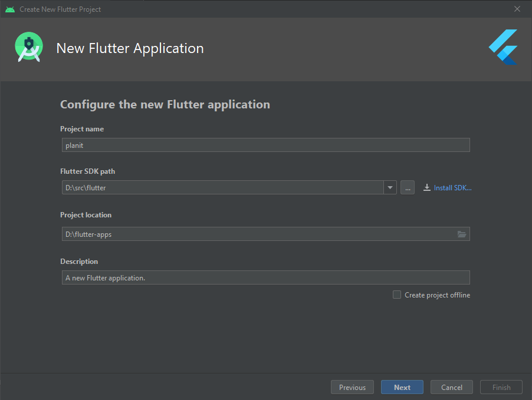532x400 pixels.
Task: Drop down previously used Flutter SDK paths
Action: tap(390, 187)
